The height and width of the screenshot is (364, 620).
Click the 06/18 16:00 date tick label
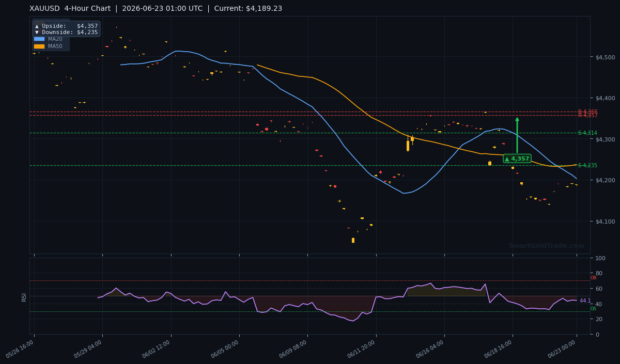click(499, 349)
